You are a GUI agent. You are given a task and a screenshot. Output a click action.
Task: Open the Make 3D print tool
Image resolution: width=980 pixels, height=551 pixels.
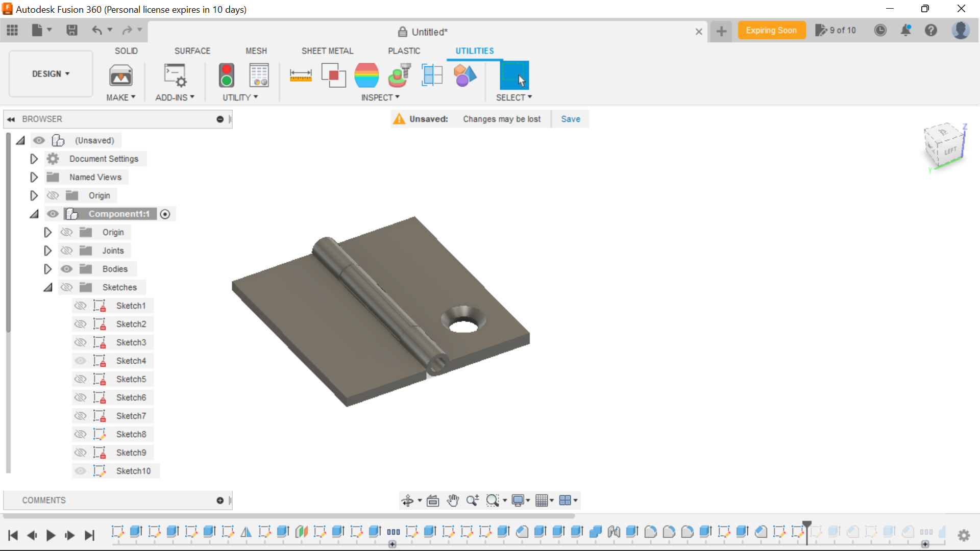pos(121,76)
